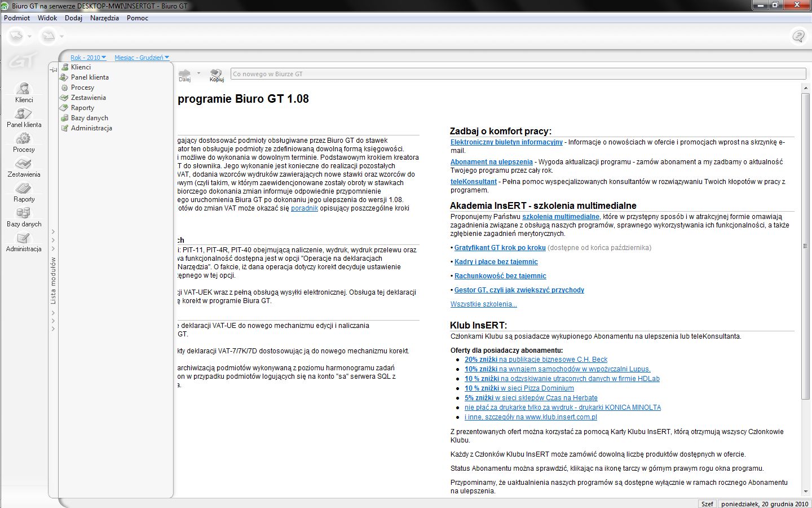Open Raporty large sidebar icon
The width and height of the screenshot is (812, 508).
tap(24, 192)
